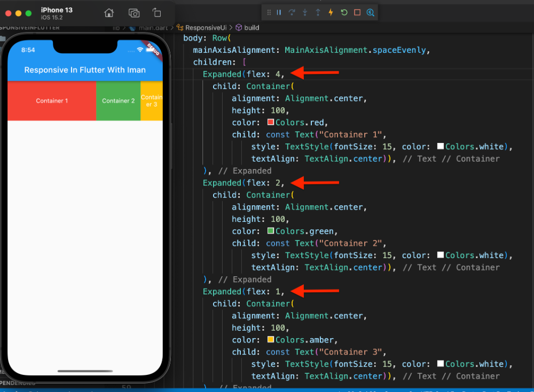Take a simulator screenshot camera icon
This screenshot has width=534, height=392.
(134, 13)
